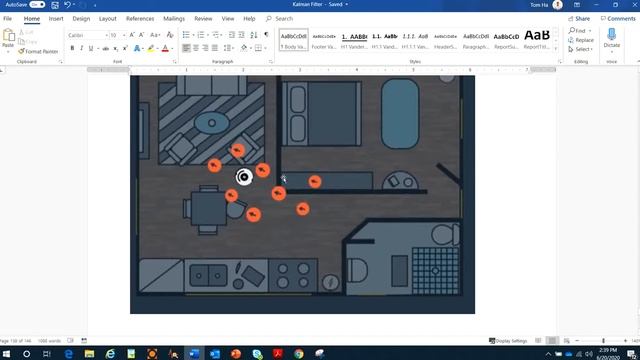Viewport: 640px width, 360px height.
Task: Open File Explorer from the taskbar
Action: 89,353
